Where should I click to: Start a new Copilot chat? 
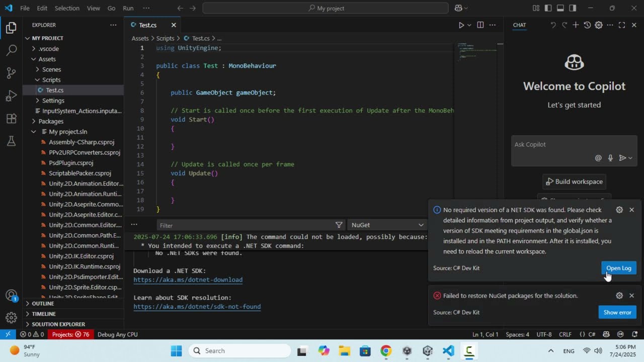click(x=576, y=25)
